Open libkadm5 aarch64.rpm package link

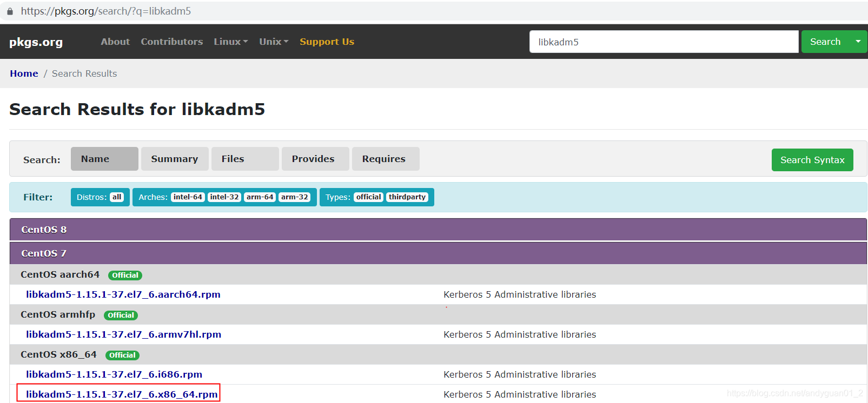(123, 294)
